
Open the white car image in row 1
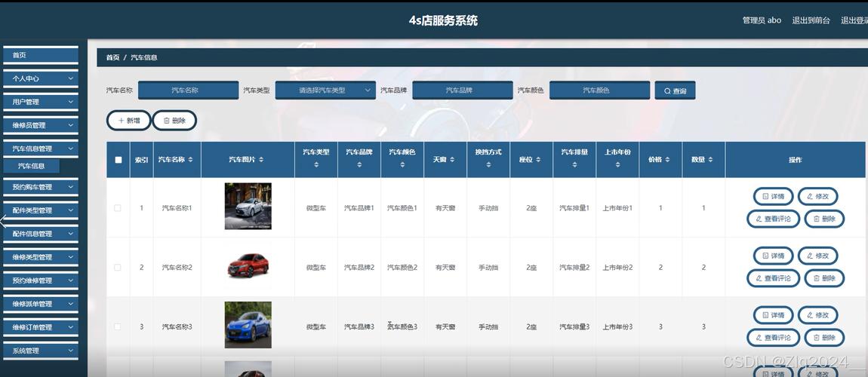pyautogui.click(x=248, y=206)
